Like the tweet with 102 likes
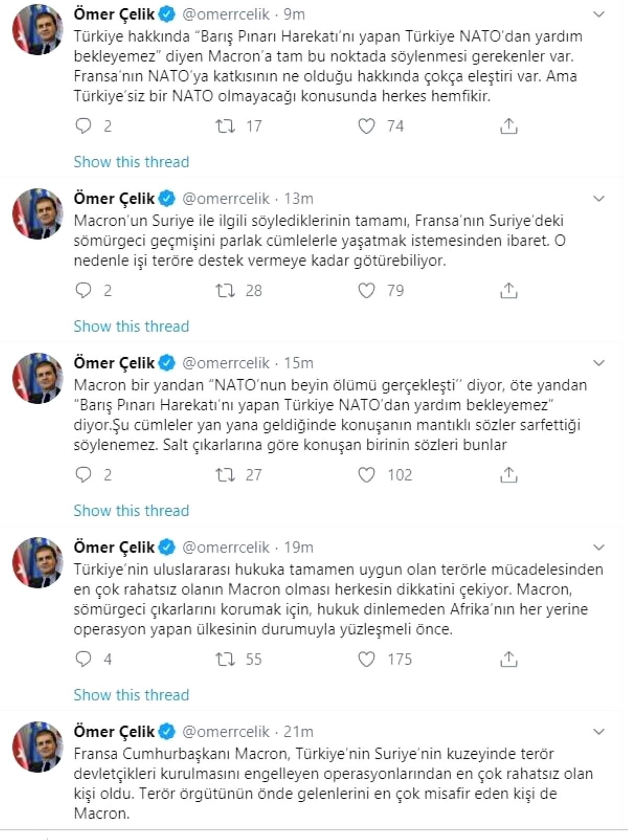This screenshot has width=628, height=840. tap(366, 475)
